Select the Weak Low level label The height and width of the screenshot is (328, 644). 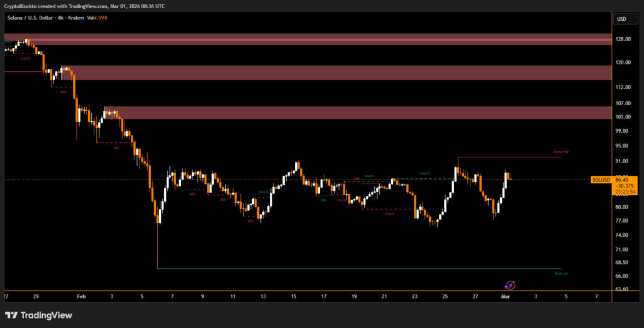coord(562,274)
